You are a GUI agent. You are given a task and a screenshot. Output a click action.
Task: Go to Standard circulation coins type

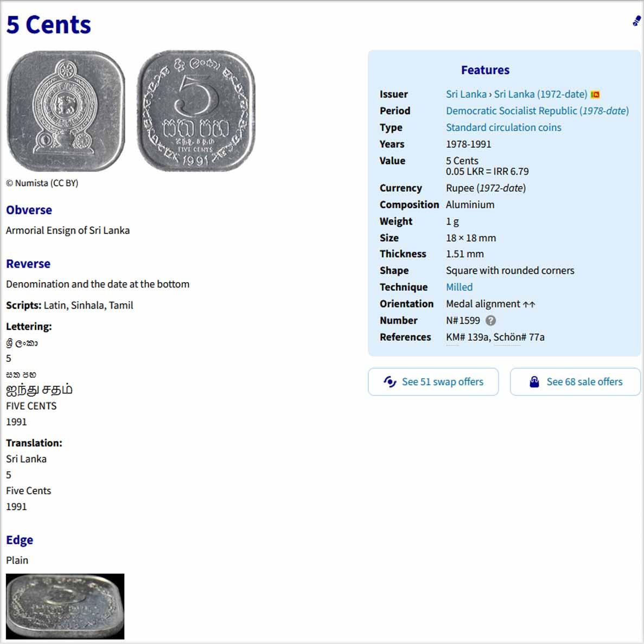[x=503, y=127]
